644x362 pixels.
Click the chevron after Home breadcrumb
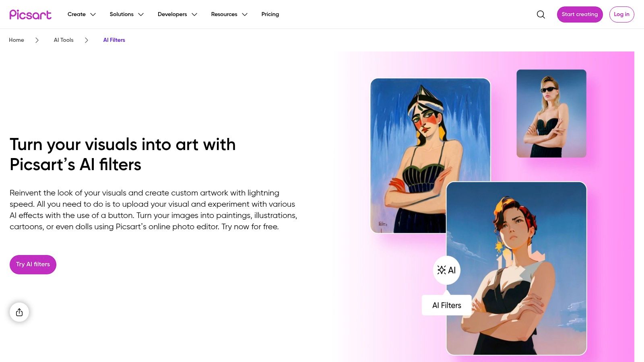tap(37, 40)
